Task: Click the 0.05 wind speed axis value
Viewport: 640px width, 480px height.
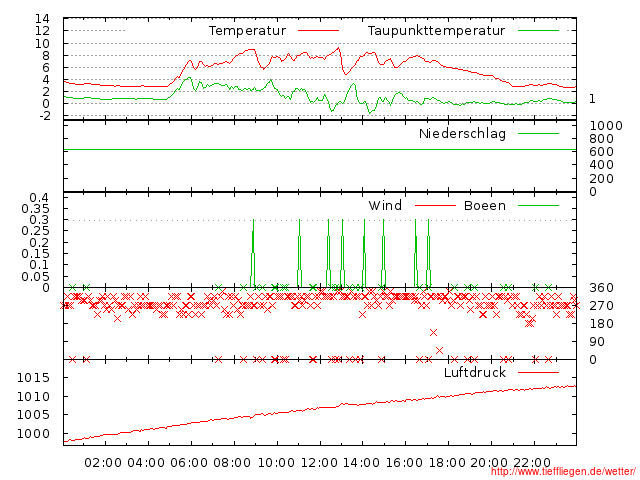Action: 35,277
